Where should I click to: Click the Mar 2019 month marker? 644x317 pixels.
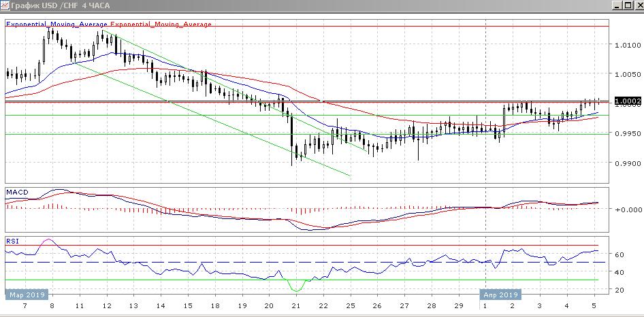tap(25, 295)
